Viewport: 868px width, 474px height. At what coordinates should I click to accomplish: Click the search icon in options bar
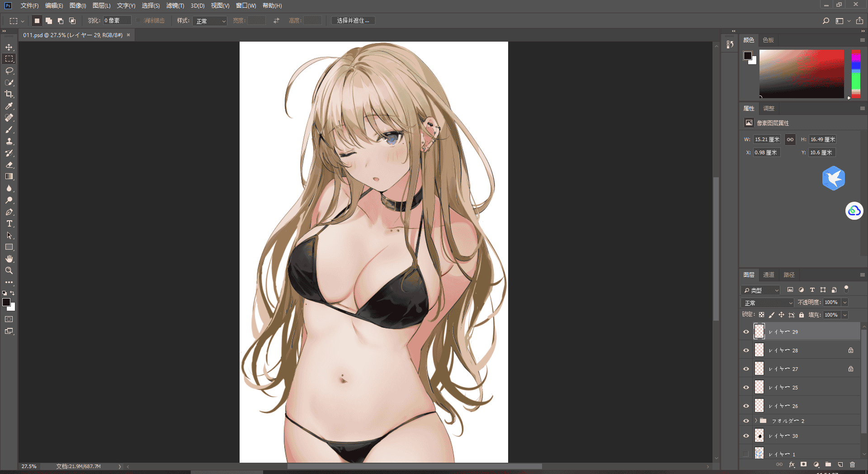(826, 21)
